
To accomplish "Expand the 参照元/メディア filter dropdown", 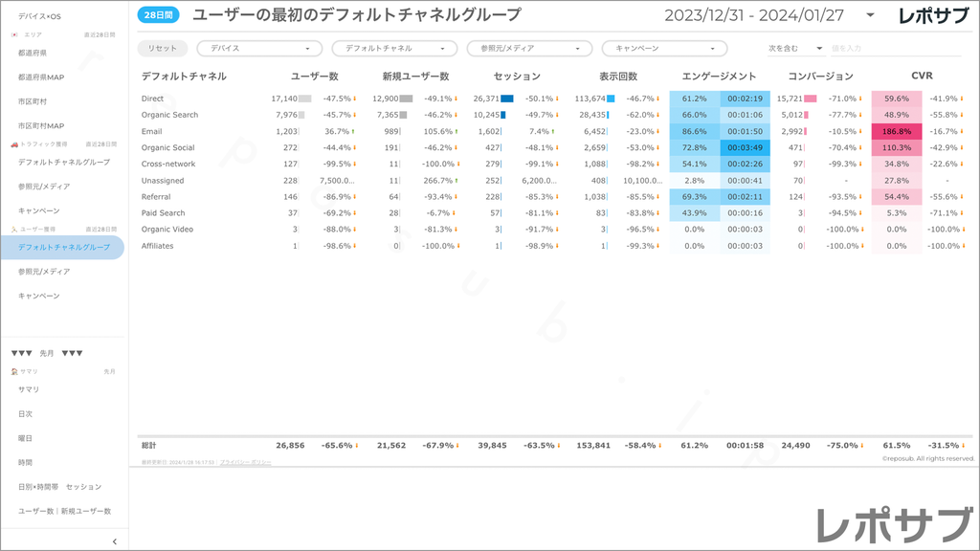I will [529, 48].
